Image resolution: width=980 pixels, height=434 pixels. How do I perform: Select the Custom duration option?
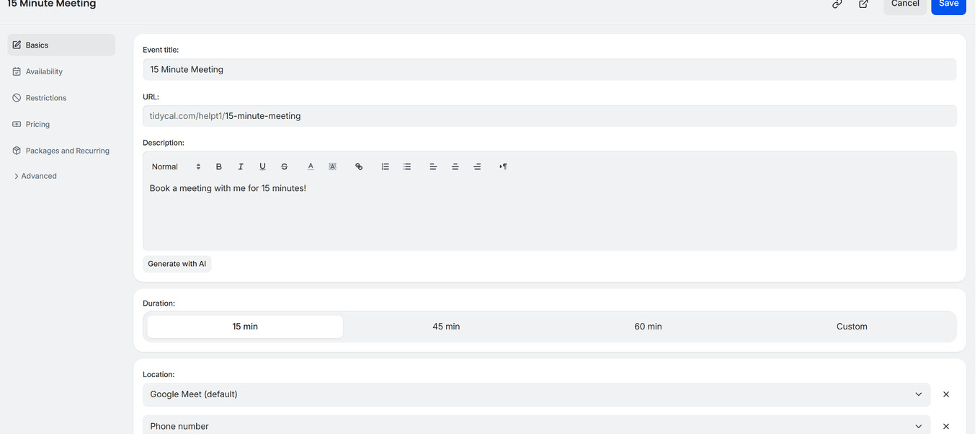(852, 326)
